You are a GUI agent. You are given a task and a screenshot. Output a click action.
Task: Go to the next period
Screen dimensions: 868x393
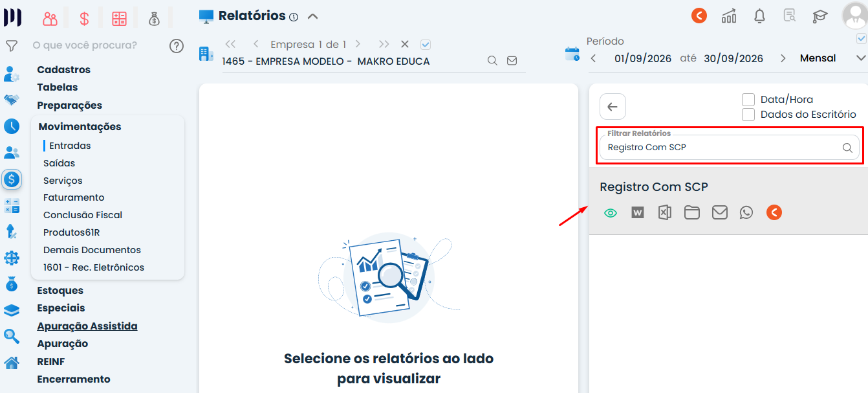783,58
